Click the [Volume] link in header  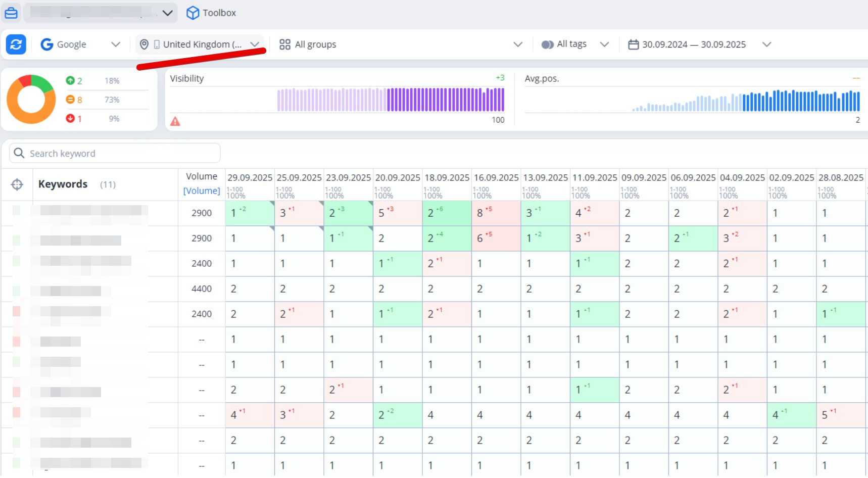(202, 191)
